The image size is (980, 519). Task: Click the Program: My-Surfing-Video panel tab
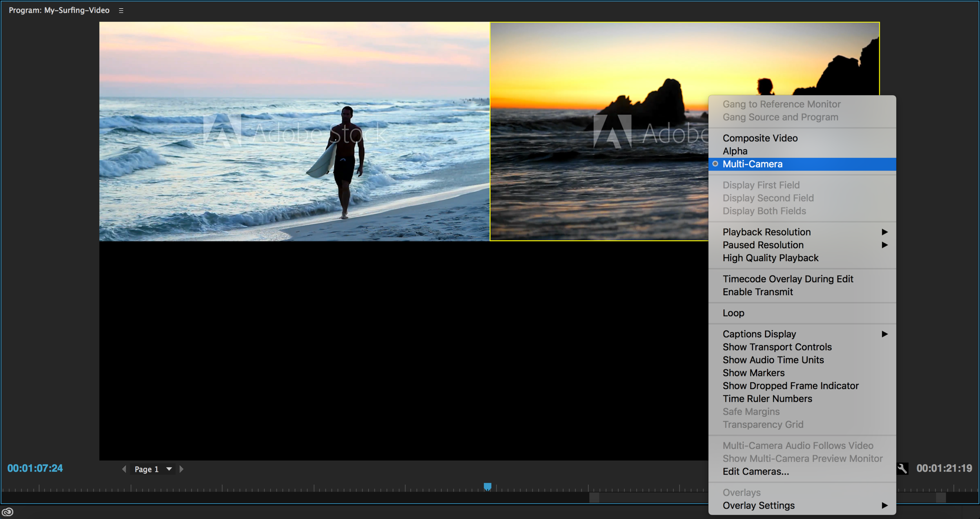(x=59, y=10)
